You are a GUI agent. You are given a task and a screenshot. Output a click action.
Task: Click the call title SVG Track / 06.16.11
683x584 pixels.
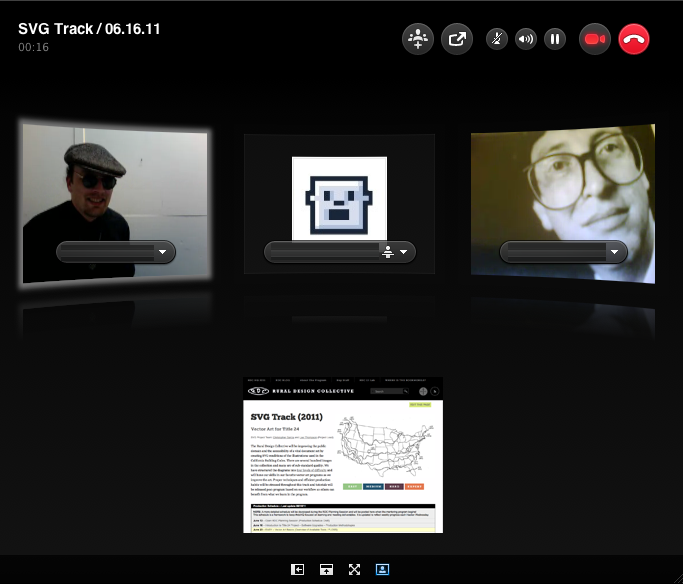click(89, 29)
